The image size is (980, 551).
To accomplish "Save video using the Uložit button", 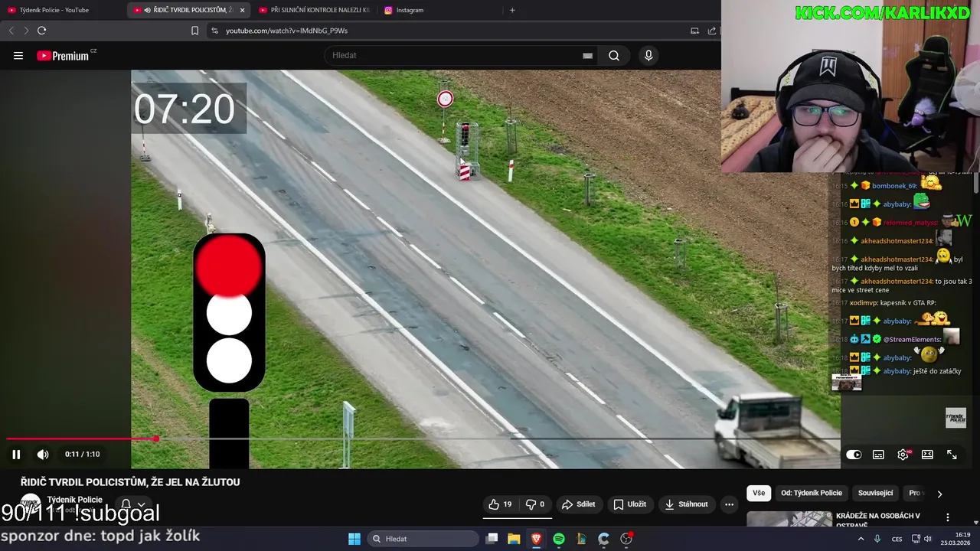I will pos(630,504).
